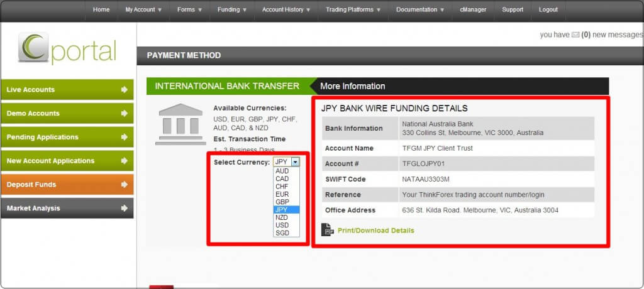Open the Trading Platforms menu
The width and height of the screenshot is (644, 289).
click(x=353, y=10)
